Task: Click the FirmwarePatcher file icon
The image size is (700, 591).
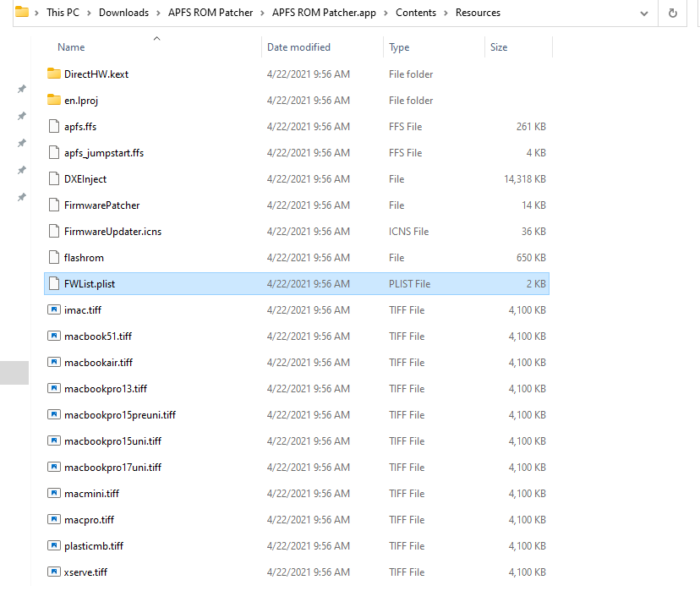Action: point(53,205)
